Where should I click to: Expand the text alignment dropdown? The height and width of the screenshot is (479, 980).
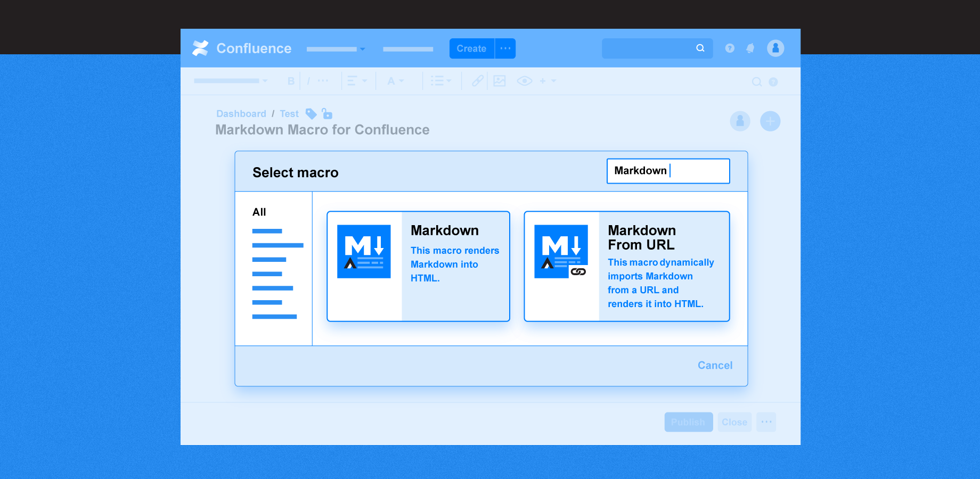click(357, 81)
